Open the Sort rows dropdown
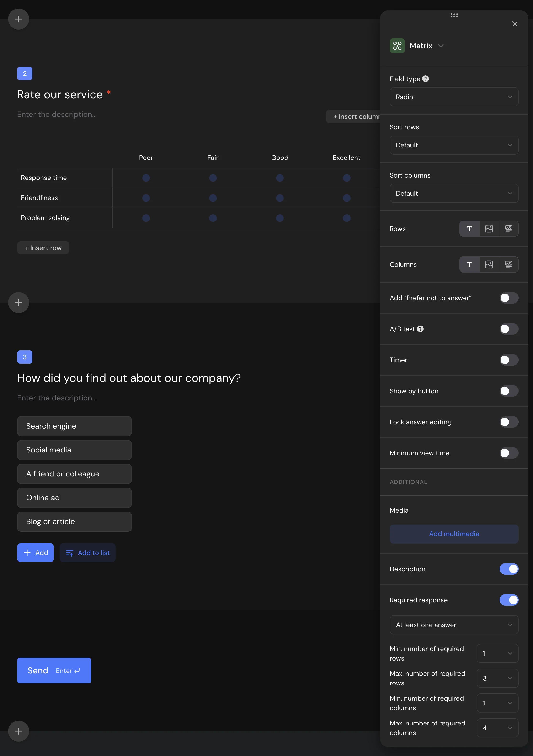 454,145
